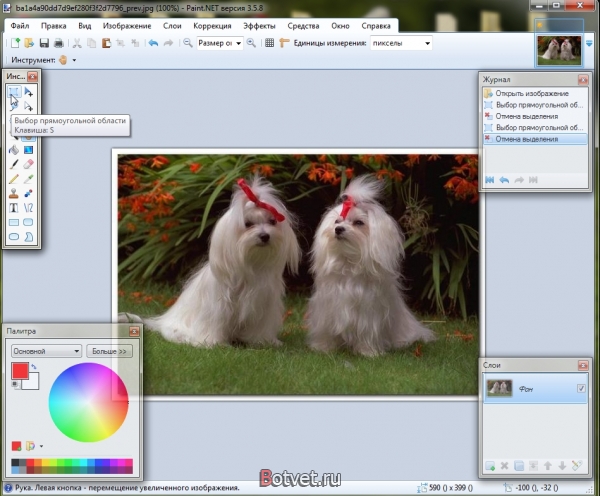Open the Инструмент tool chooser dropdown

click(74, 60)
